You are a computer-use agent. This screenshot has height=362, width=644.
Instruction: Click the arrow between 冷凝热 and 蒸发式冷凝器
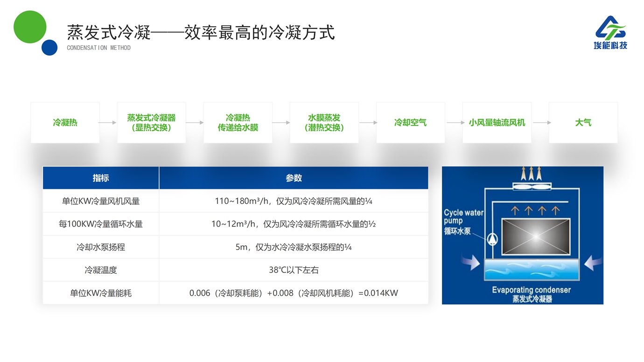108,123
